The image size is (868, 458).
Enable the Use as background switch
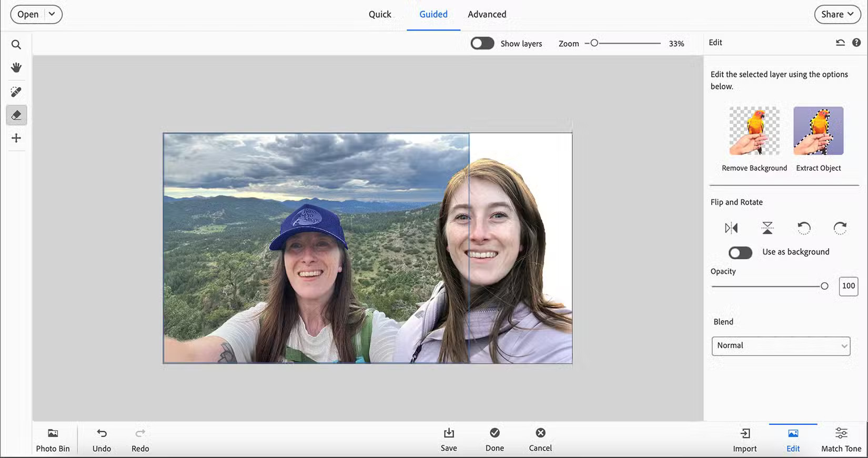pos(740,253)
